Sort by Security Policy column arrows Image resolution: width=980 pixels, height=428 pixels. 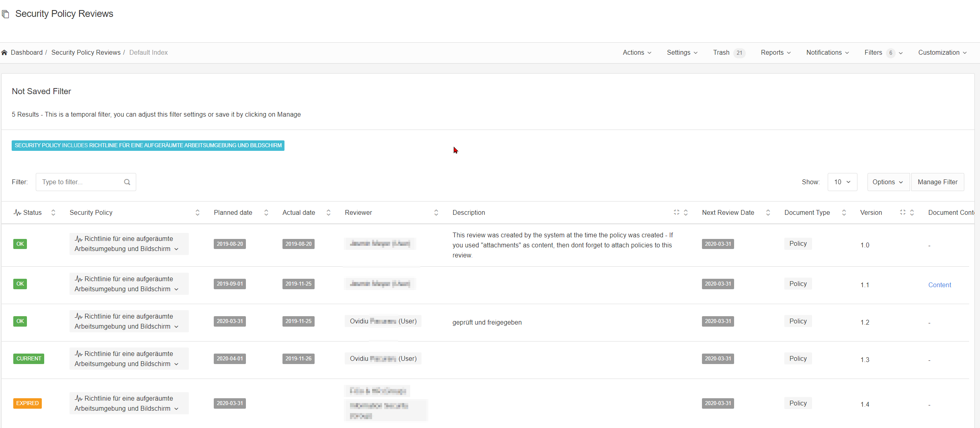click(x=197, y=213)
